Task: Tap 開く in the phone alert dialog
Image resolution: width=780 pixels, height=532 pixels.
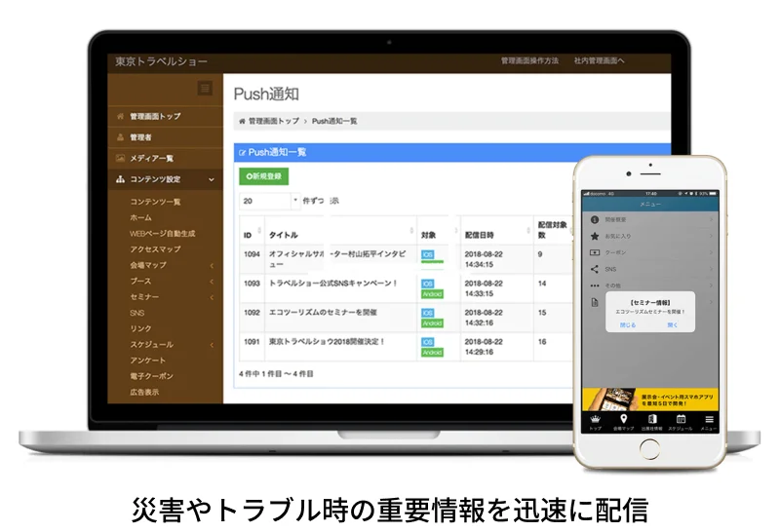Action: [672, 324]
